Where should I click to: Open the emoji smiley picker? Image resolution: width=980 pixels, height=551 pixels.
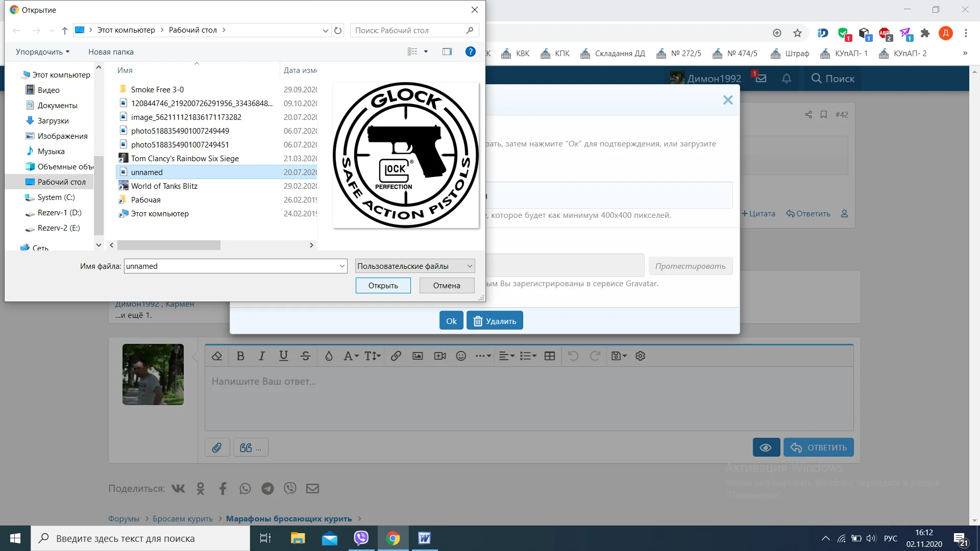coord(461,356)
